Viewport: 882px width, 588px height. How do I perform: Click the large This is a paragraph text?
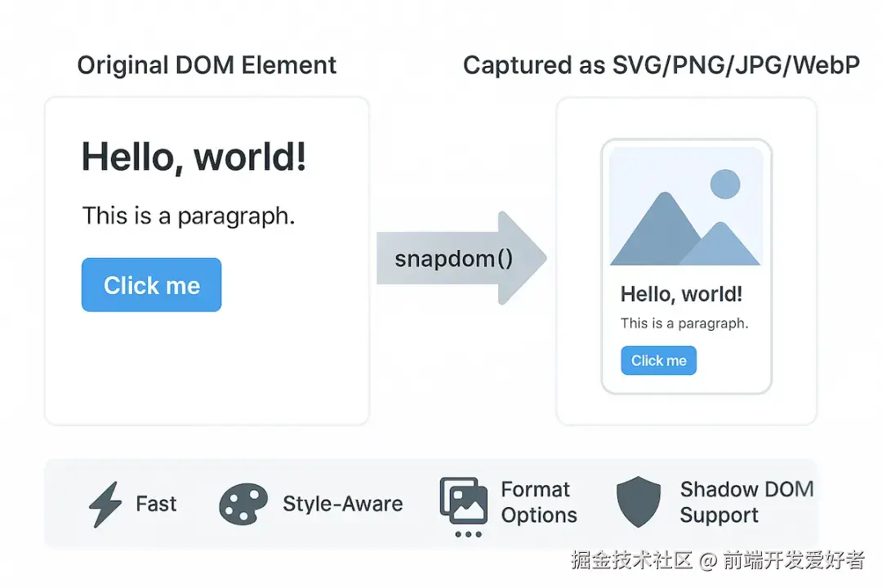[188, 216]
